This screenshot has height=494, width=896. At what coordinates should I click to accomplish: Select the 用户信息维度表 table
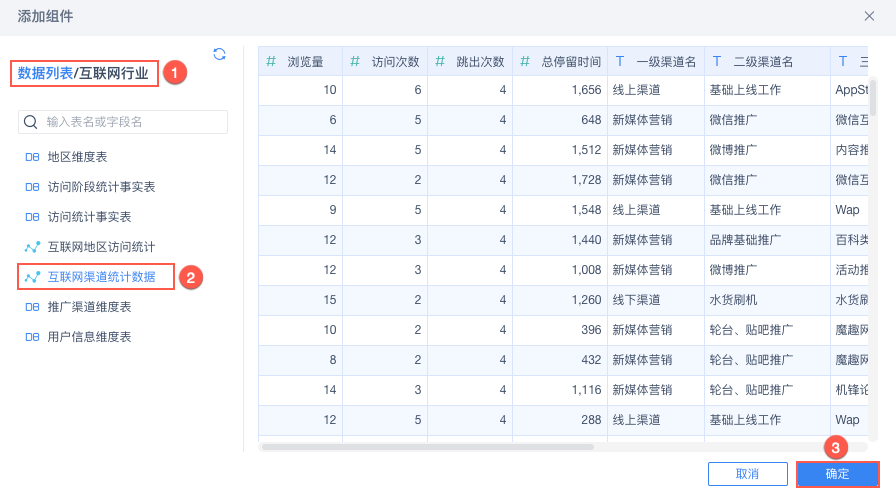pos(89,337)
